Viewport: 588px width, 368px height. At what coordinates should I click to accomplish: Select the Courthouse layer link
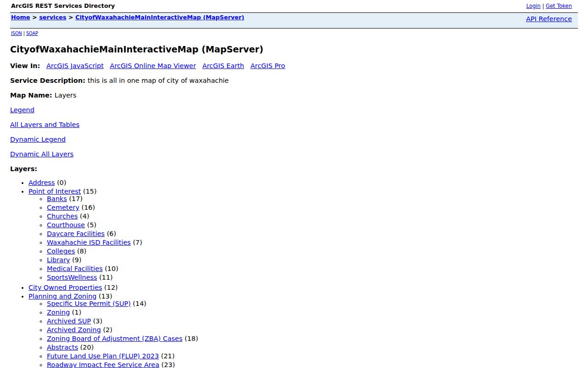pos(66,225)
